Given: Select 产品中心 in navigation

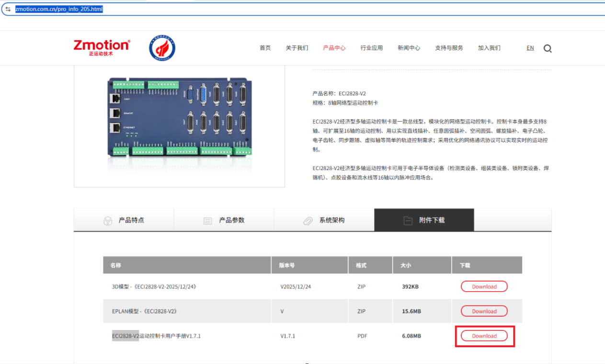Looking at the screenshot, I should coord(334,48).
